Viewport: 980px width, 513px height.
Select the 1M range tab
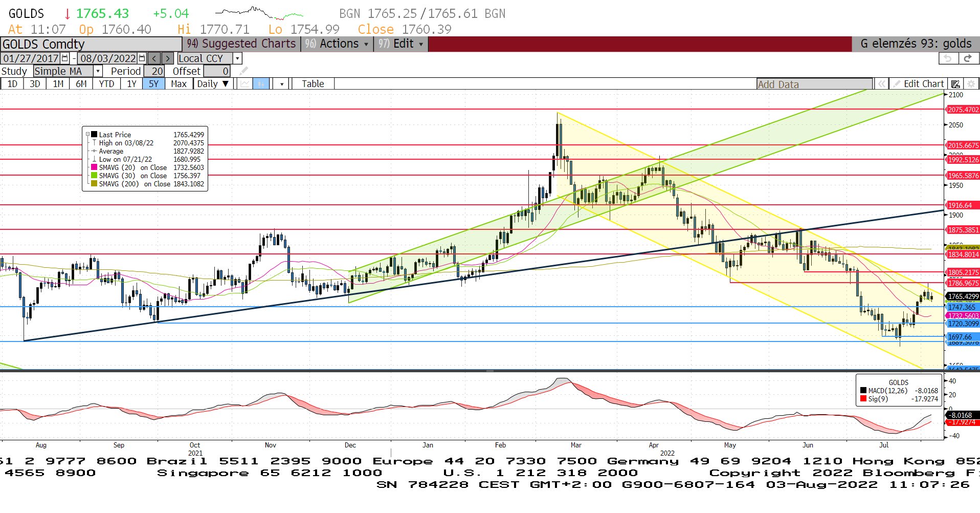point(58,84)
